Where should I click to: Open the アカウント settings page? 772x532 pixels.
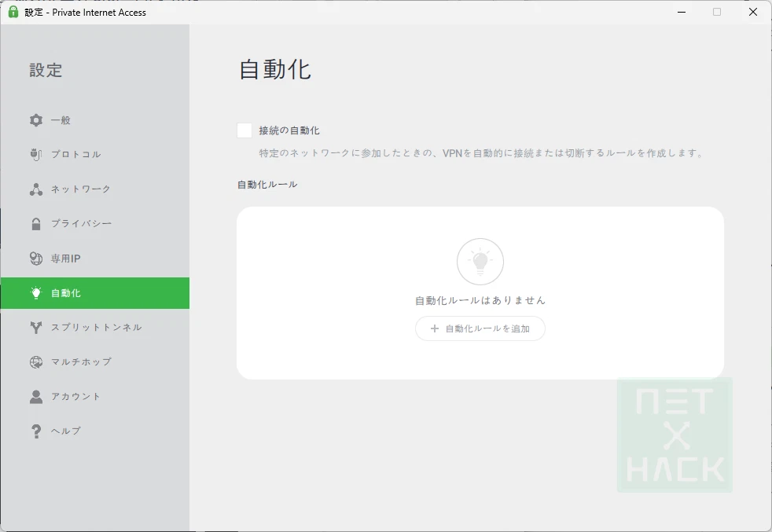click(x=76, y=397)
